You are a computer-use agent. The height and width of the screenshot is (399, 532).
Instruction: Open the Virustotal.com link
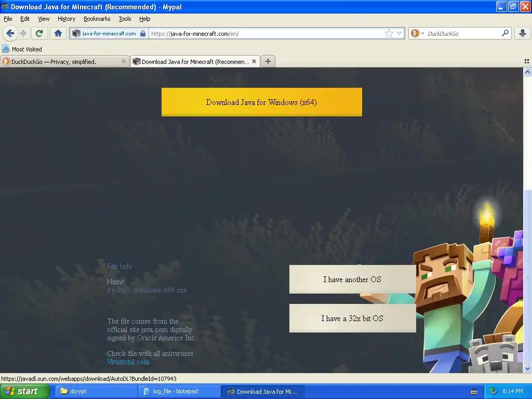[x=128, y=362]
